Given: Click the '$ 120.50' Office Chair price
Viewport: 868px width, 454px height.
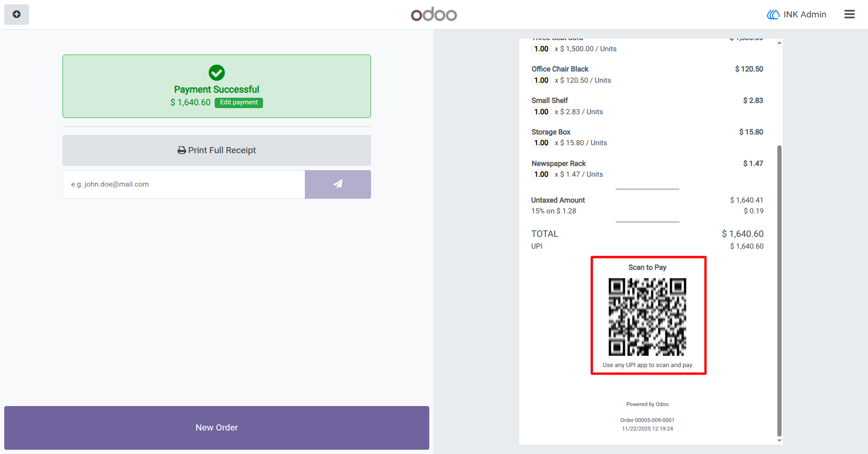Looking at the screenshot, I should point(749,69).
